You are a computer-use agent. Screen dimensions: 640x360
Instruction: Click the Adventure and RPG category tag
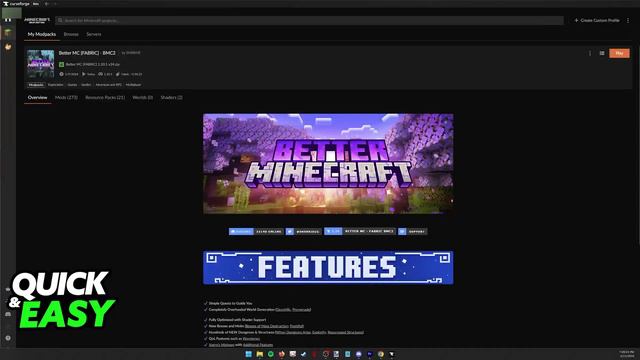tap(109, 85)
